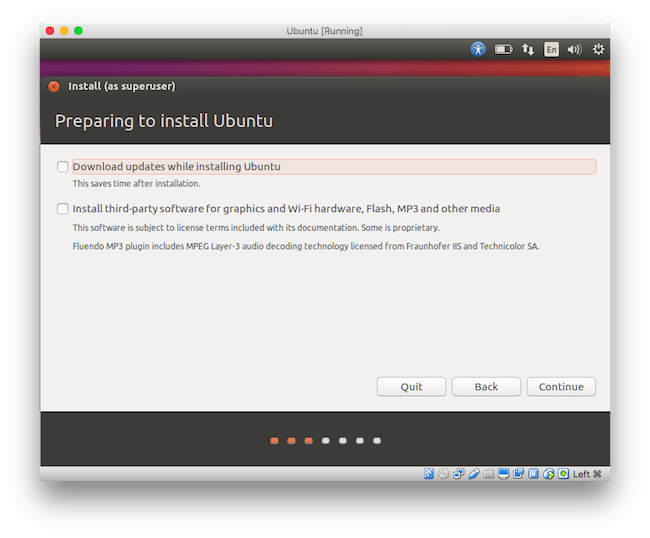Click the Quit button

[411, 387]
